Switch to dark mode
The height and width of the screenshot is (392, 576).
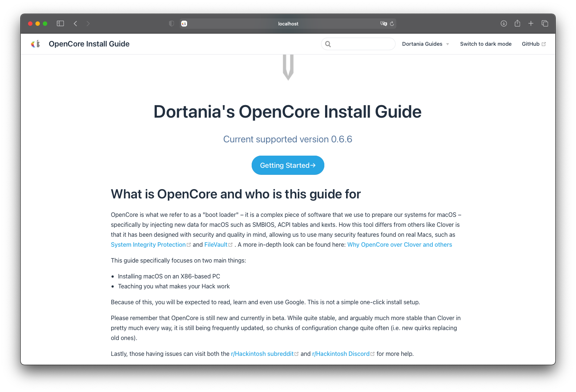pos(486,44)
